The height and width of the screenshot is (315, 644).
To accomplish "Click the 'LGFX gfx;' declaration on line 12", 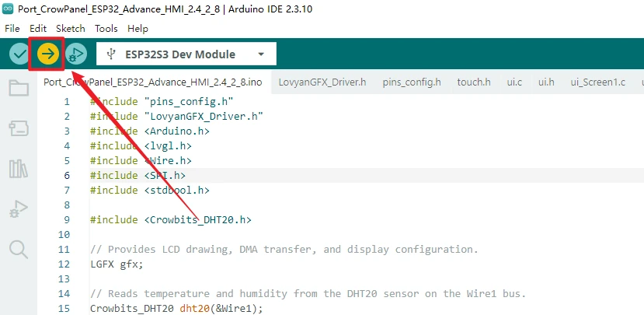I will pyautogui.click(x=117, y=264).
